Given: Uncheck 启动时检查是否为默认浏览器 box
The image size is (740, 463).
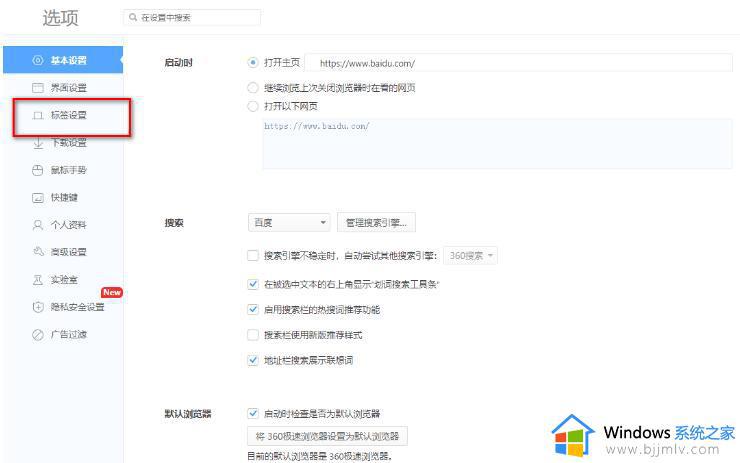Looking at the screenshot, I should (253, 414).
